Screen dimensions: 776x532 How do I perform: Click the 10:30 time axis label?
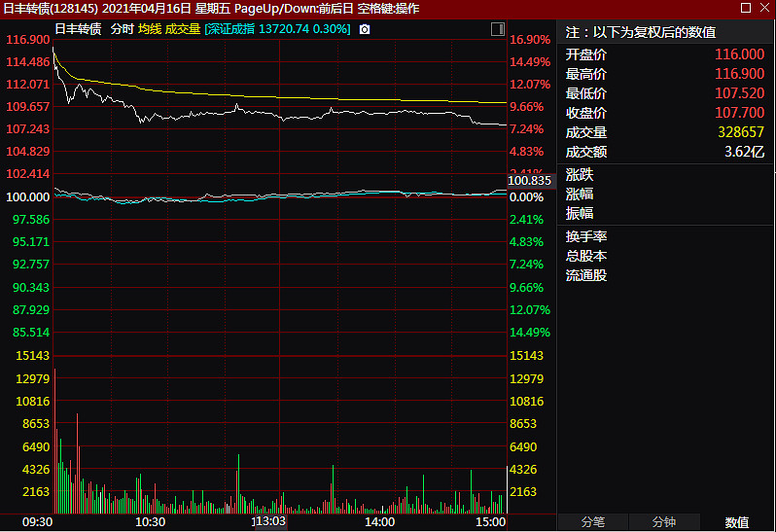click(151, 522)
